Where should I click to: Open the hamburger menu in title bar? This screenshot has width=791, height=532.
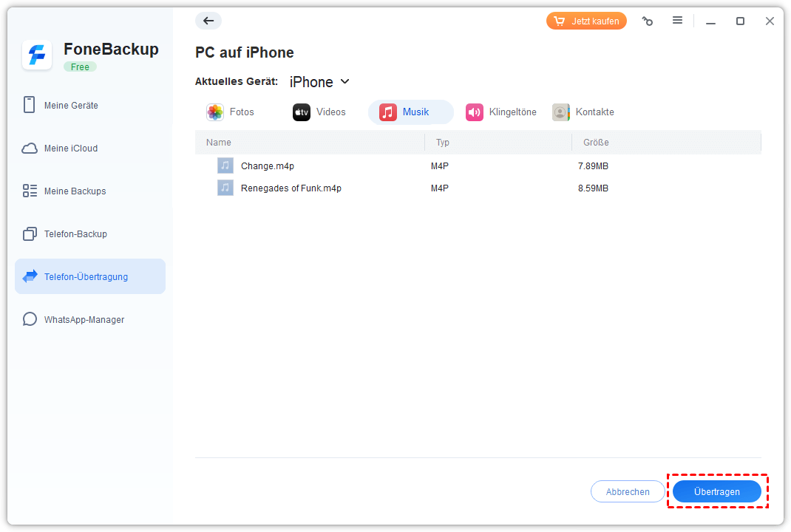(677, 20)
